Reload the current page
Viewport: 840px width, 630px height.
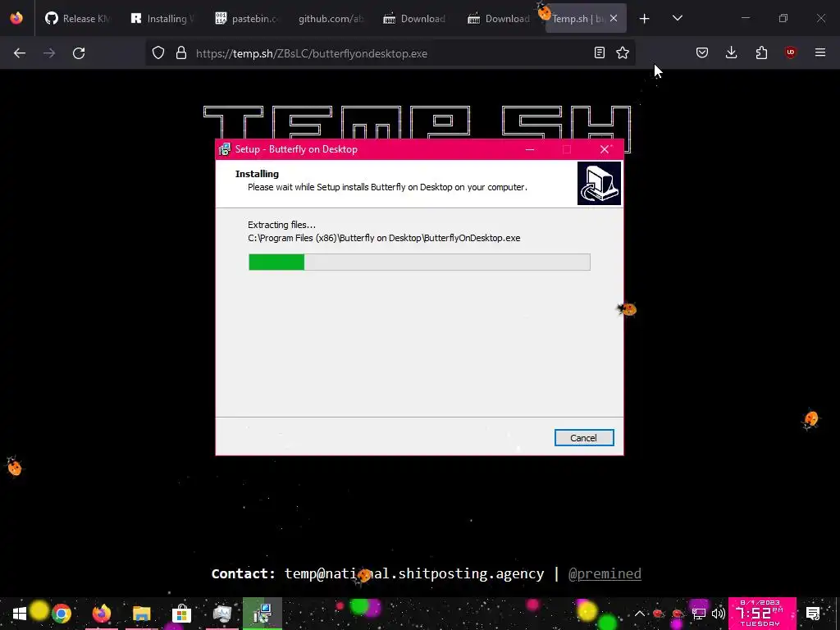click(x=79, y=53)
